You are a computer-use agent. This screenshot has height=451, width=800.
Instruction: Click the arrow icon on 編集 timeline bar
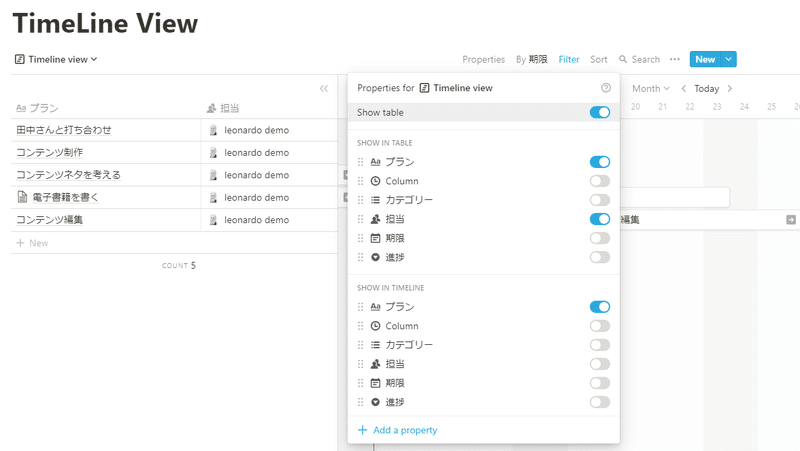[x=791, y=219]
